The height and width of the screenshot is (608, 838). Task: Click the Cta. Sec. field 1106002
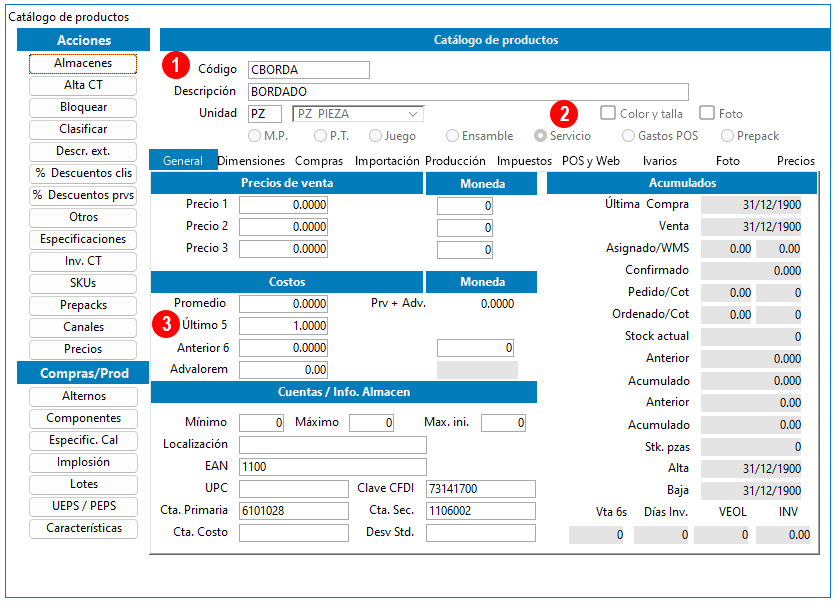point(481,511)
